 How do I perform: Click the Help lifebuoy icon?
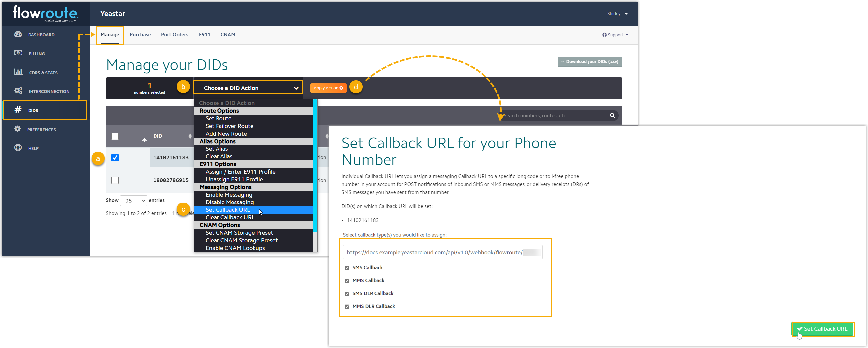(18, 148)
